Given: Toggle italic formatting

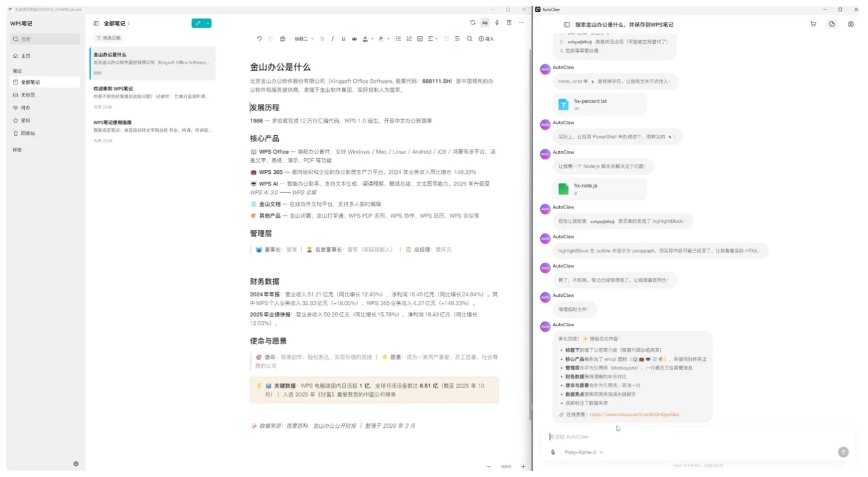Looking at the screenshot, I should (332, 39).
